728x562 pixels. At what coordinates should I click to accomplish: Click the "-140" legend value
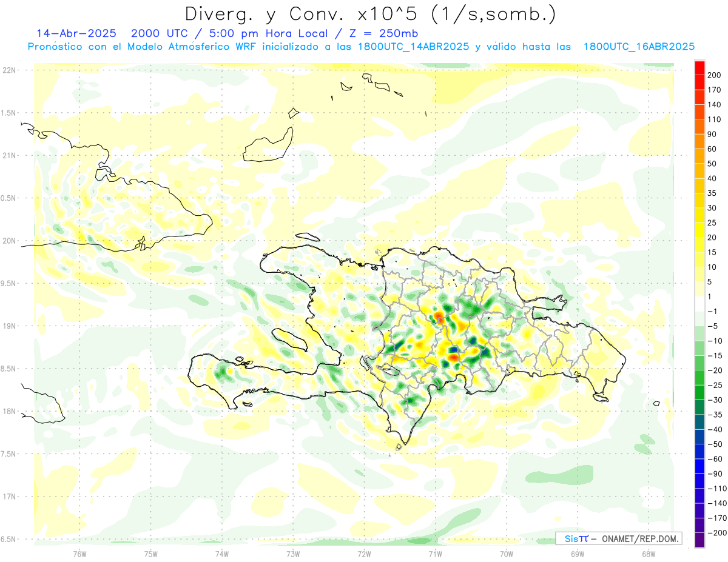click(x=716, y=504)
